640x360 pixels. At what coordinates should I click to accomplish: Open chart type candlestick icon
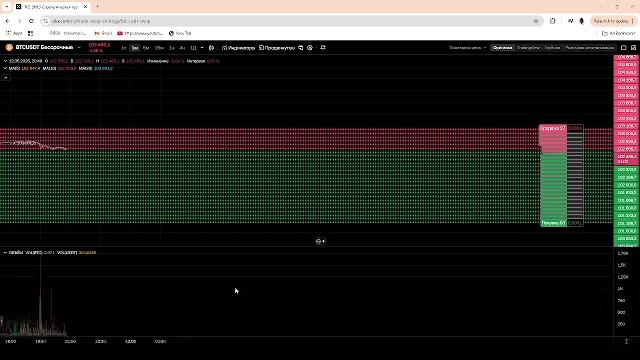(211, 48)
